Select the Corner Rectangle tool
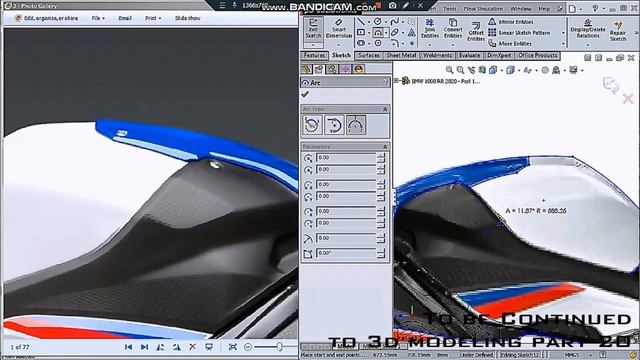The width and height of the screenshot is (640, 360). click(x=361, y=32)
